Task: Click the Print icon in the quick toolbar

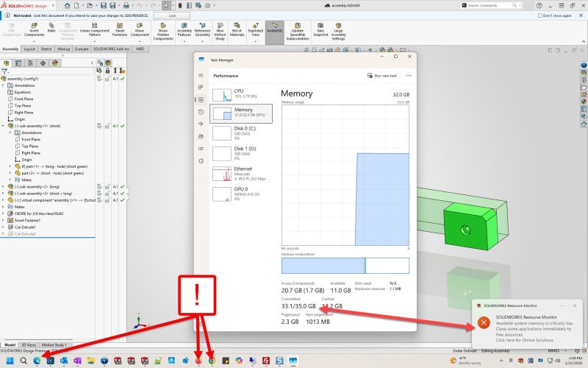Action: [126, 6]
